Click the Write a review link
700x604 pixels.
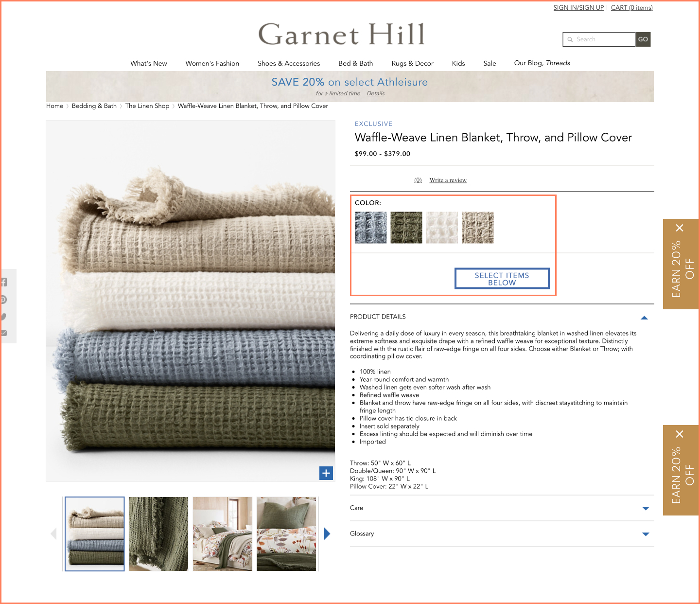pyautogui.click(x=448, y=180)
